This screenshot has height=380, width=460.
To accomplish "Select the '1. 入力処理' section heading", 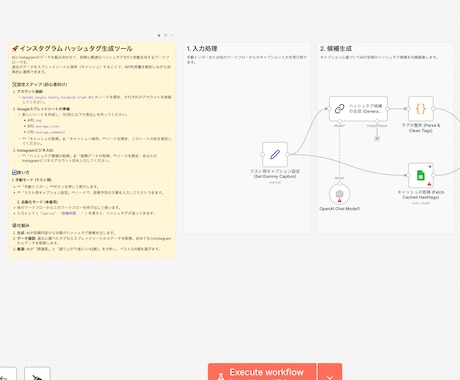I will (x=202, y=49).
